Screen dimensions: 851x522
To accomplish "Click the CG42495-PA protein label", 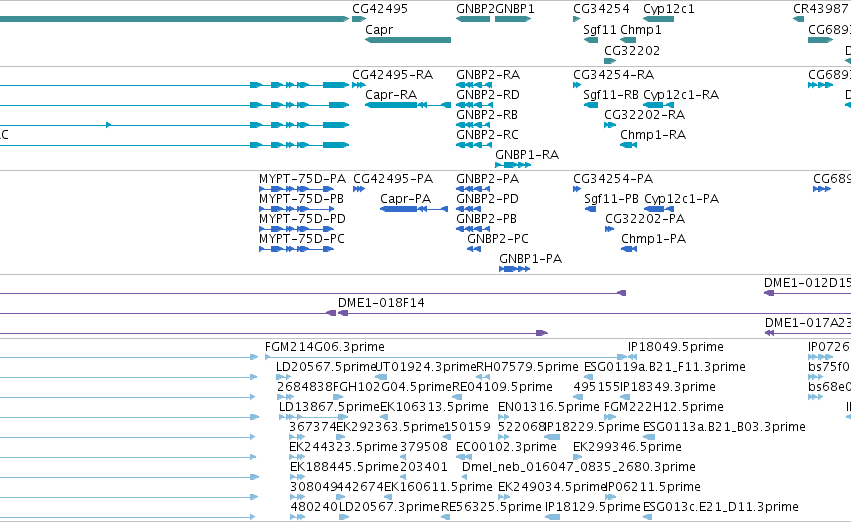I will [393, 179].
